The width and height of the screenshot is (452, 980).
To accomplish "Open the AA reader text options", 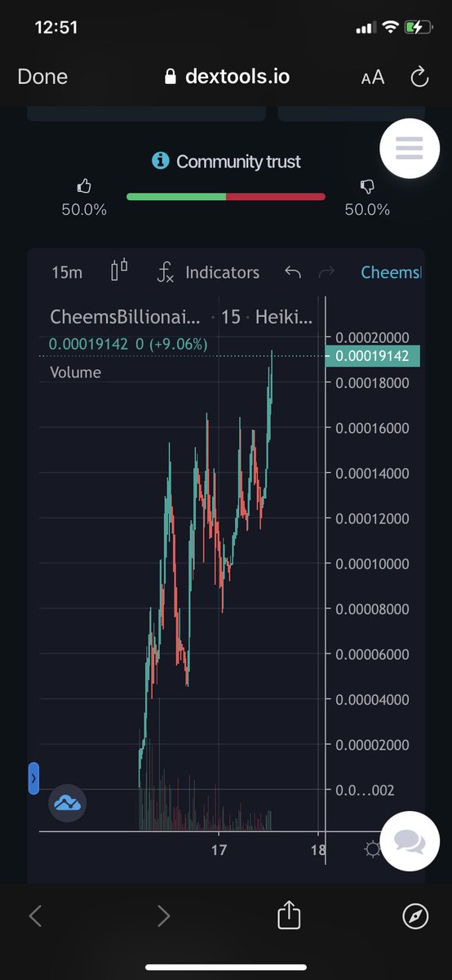I will (372, 78).
